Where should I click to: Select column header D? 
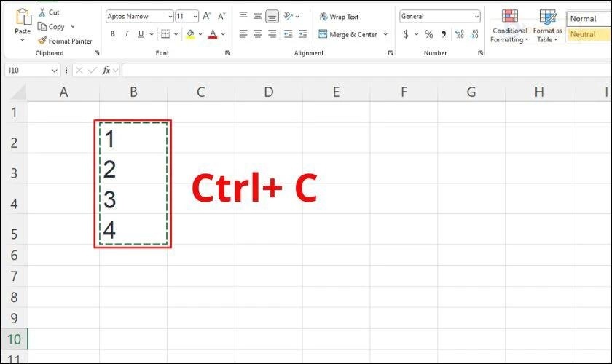pos(268,92)
